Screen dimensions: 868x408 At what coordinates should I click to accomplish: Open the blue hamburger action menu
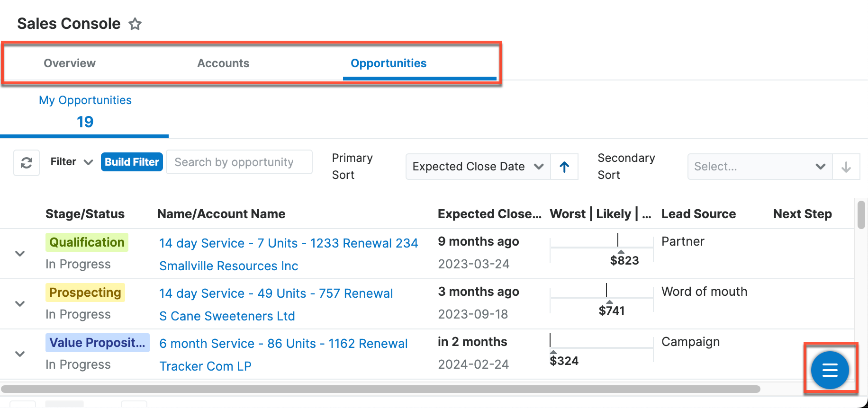click(830, 370)
